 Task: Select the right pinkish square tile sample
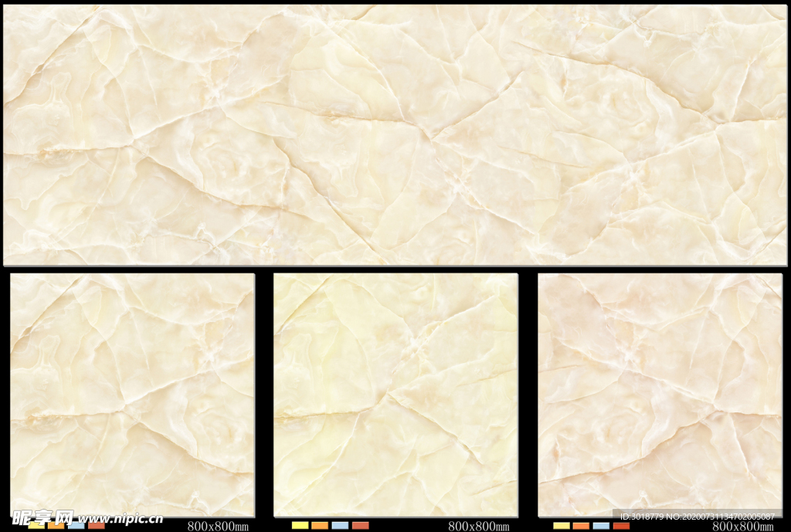pyautogui.click(x=660, y=395)
